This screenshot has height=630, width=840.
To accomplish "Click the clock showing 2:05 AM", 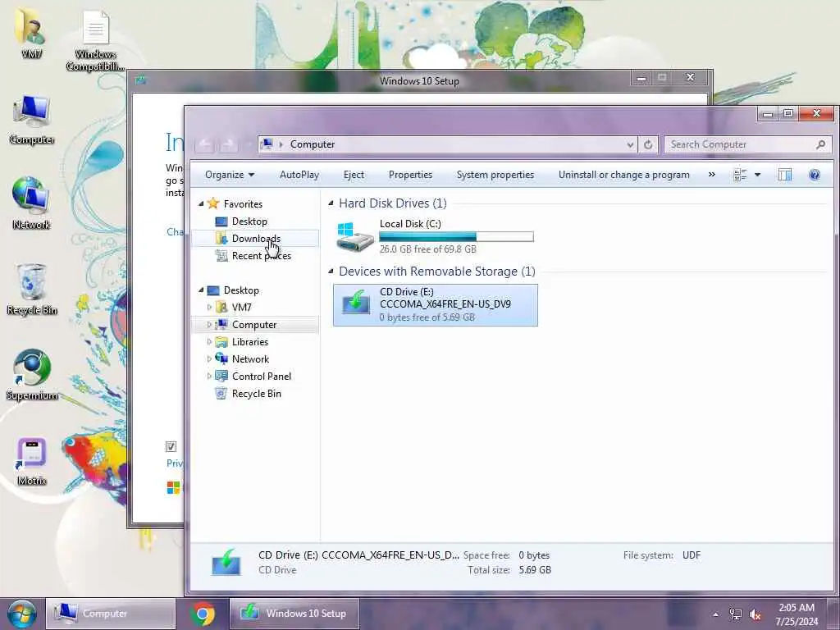I will [x=797, y=608].
